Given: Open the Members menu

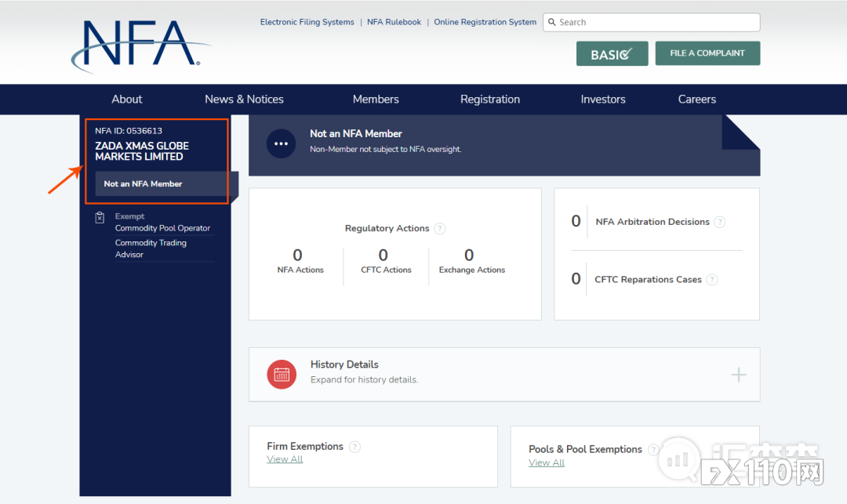Looking at the screenshot, I should (376, 100).
